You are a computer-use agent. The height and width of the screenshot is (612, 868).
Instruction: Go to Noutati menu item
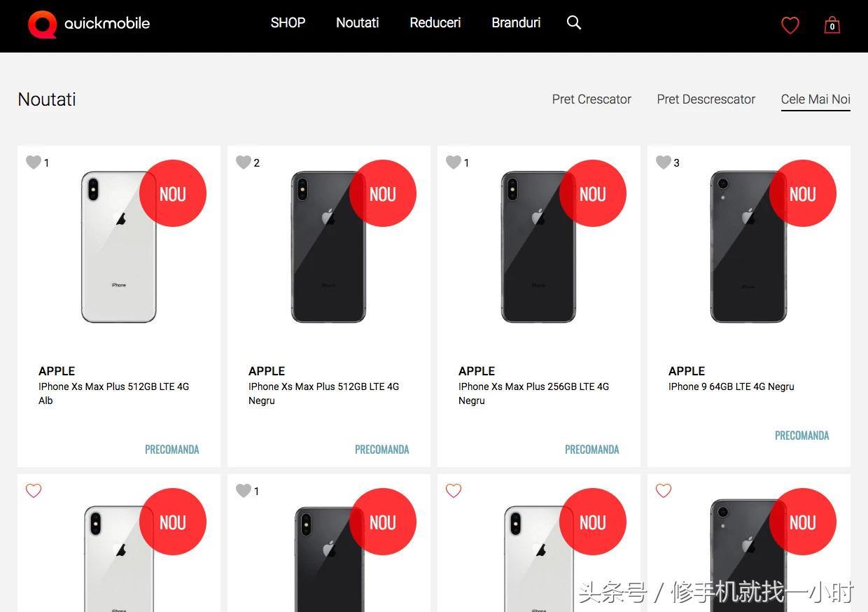click(x=358, y=22)
